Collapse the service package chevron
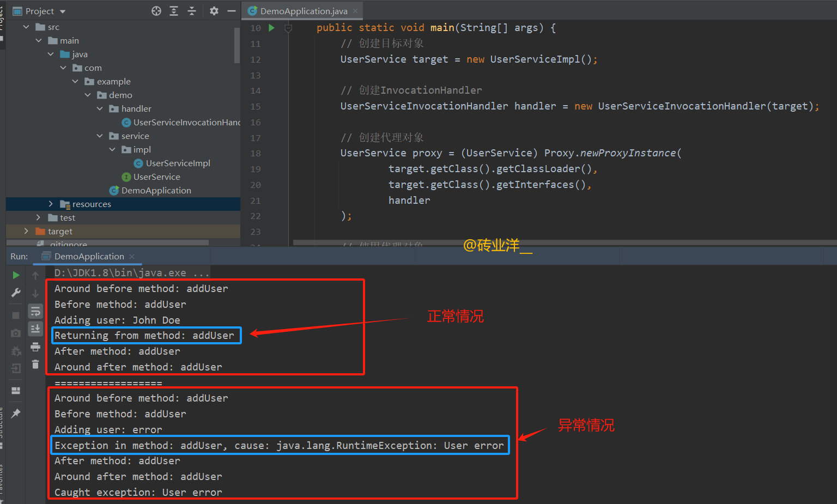Viewport: 837px width, 504px height. point(100,136)
